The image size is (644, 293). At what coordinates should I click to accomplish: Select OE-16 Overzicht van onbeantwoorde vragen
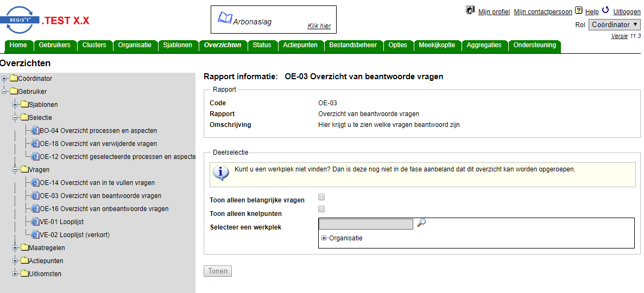click(104, 209)
